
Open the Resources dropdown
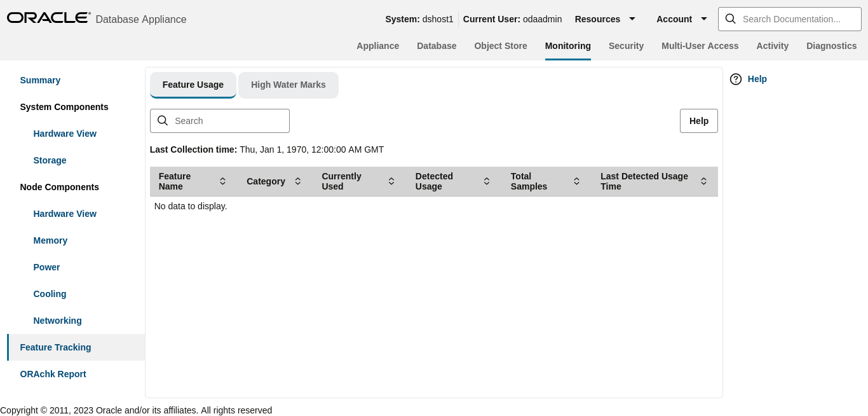point(597,19)
